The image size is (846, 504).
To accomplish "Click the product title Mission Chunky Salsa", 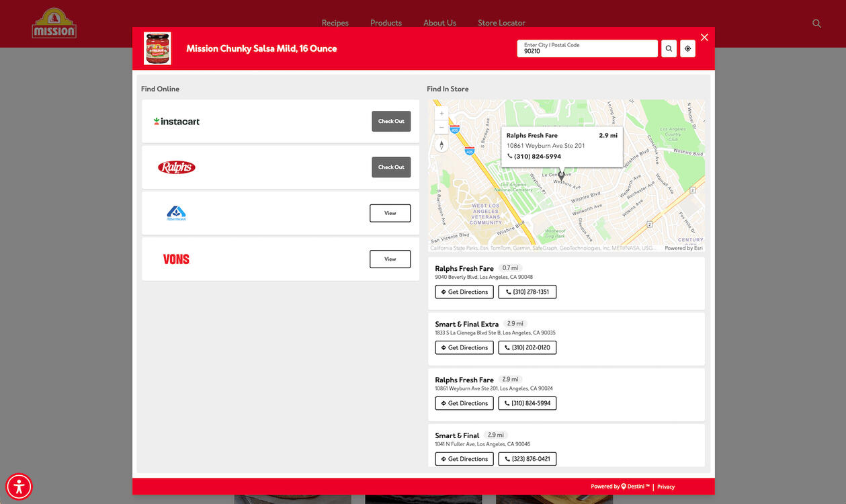I will point(261,48).
